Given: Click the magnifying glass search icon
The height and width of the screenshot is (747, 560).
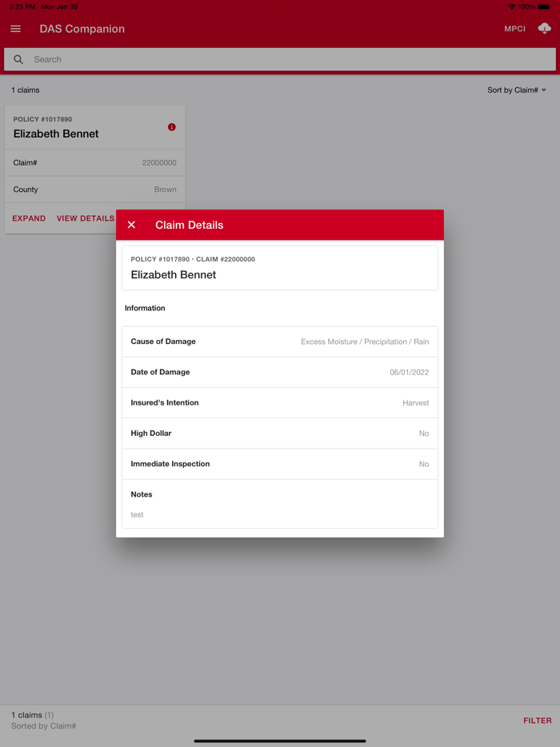Looking at the screenshot, I should pos(18,59).
